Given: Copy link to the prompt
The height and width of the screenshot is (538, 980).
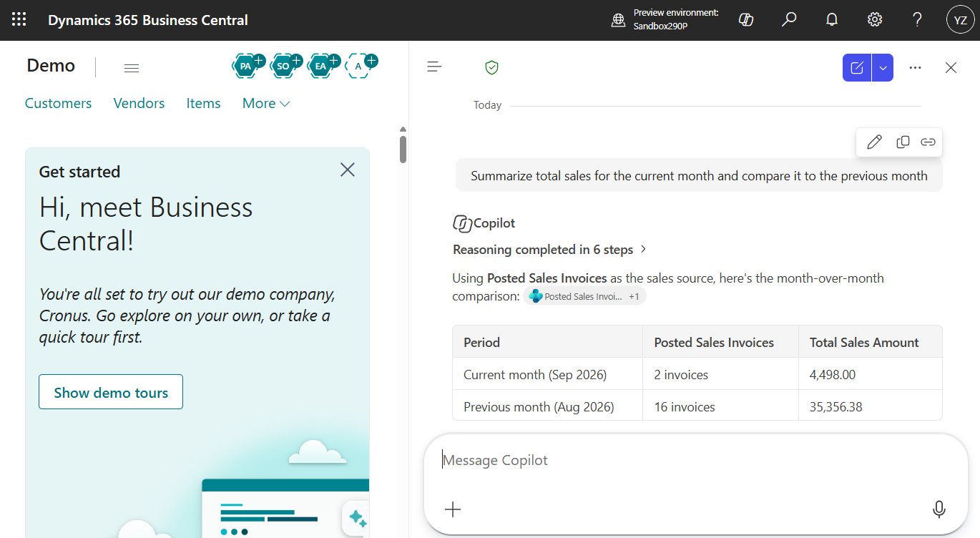Looking at the screenshot, I should tap(928, 142).
